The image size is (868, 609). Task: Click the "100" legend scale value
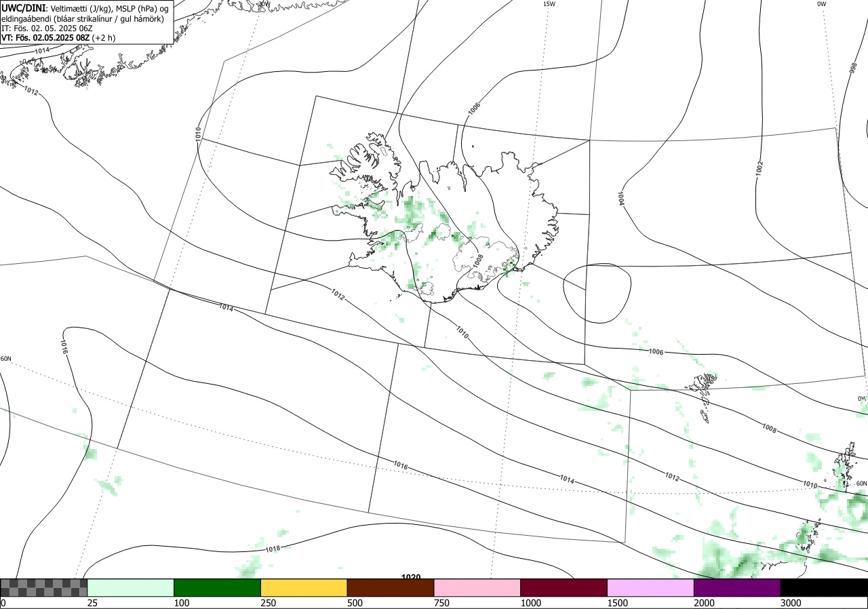point(181,603)
